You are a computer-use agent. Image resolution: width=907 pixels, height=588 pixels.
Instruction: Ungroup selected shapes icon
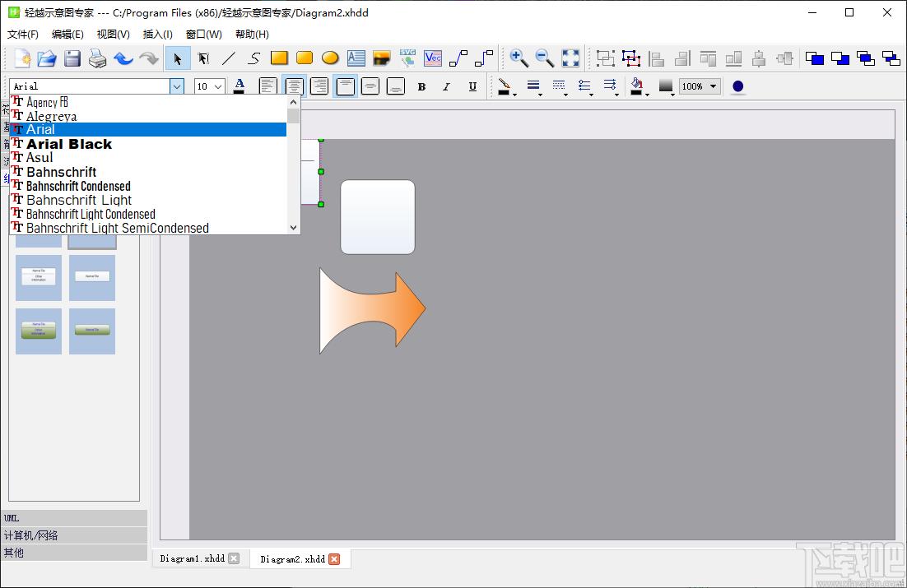631,58
